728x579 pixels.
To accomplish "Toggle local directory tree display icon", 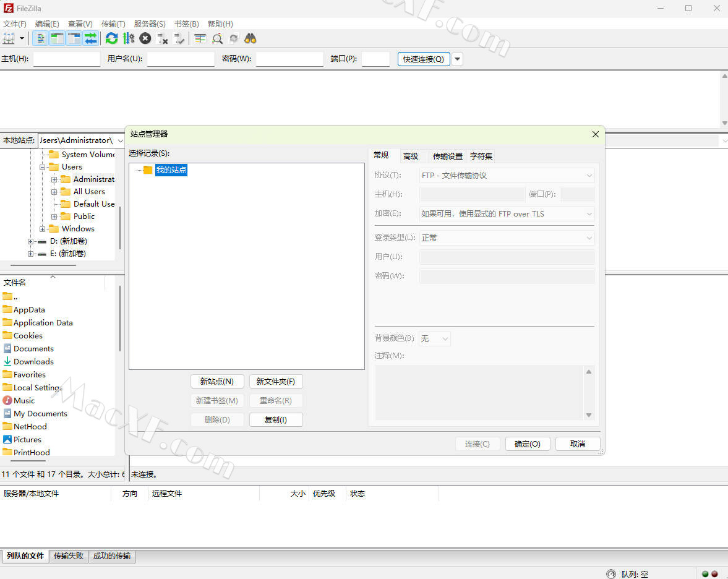I will pos(57,38).
